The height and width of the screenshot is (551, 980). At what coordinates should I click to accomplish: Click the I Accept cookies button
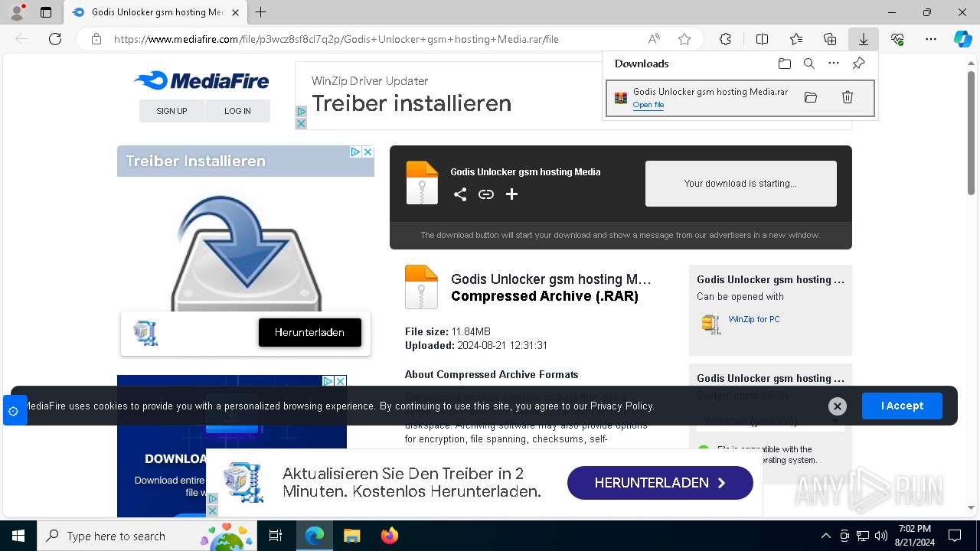click(902, 406)
